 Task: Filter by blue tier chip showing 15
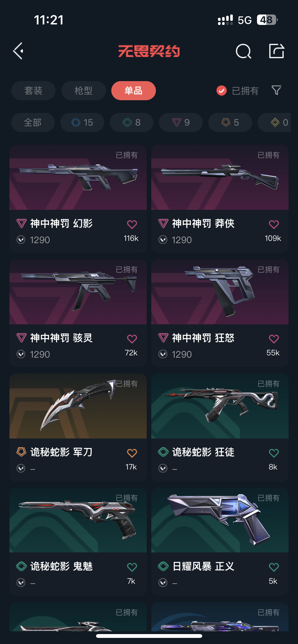click(x=82, y=122)
